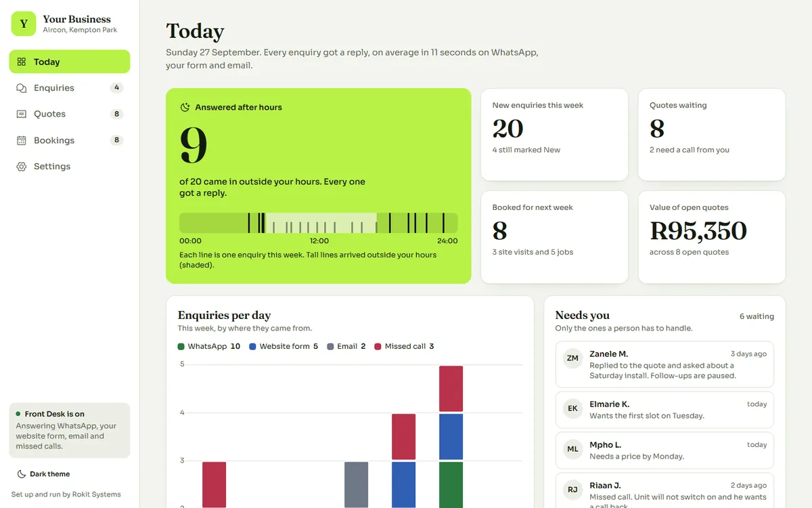Image resolution: width=812 pixels, height=508 pixels.
Task: Open Zanele M.'s needs-you item
Action: 664,364
